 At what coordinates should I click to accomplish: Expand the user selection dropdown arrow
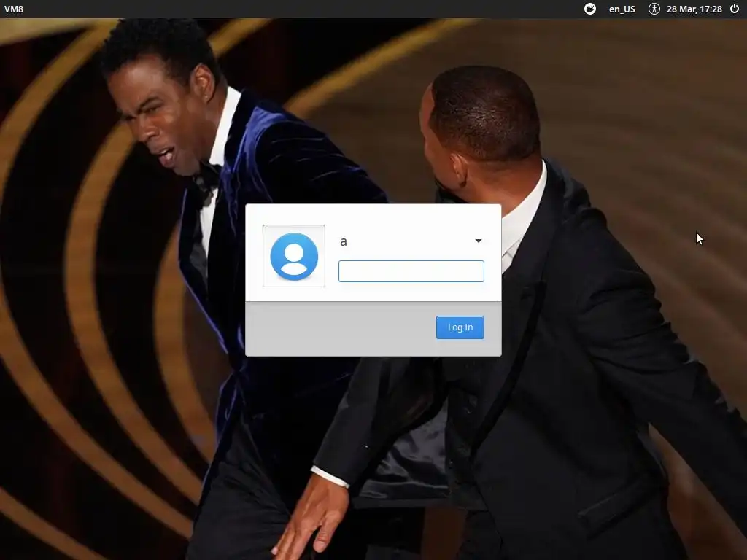tap(479, 241)
